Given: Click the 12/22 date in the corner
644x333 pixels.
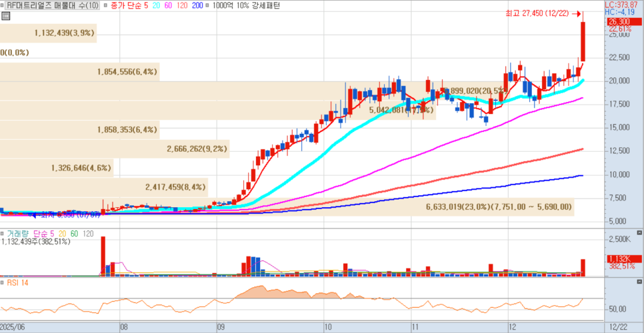Looking at the screenshot, I should (x=619, y=327).
